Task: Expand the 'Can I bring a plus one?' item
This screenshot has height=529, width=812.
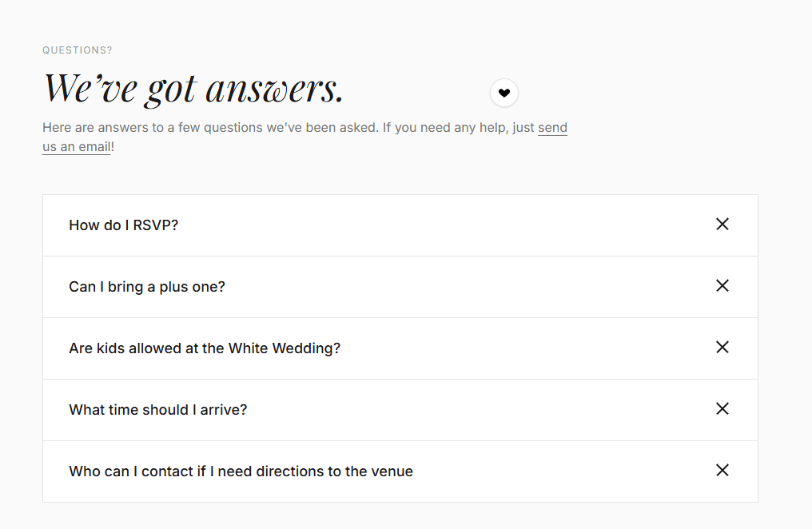Action: (400, 287)
